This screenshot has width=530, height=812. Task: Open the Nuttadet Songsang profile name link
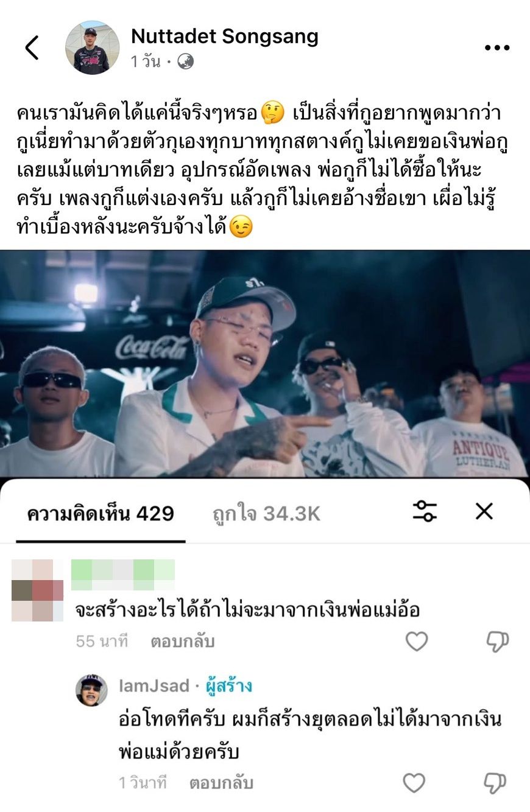[225, 37]
